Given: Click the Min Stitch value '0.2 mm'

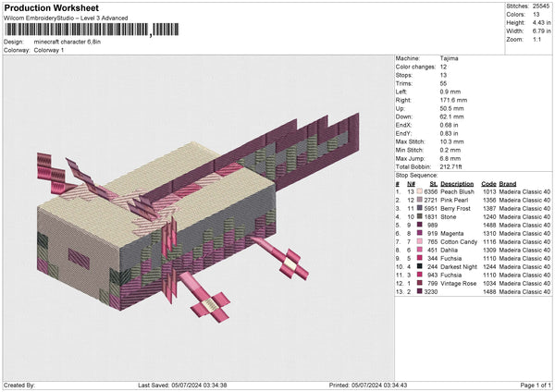Looking at the screenshot, I should [x=450, y=150].
